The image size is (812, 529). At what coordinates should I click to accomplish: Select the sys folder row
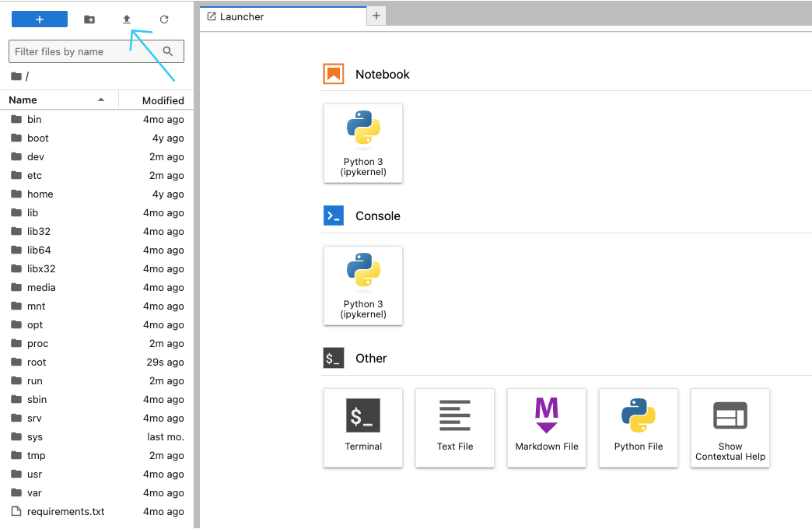[x=97, y=436]
